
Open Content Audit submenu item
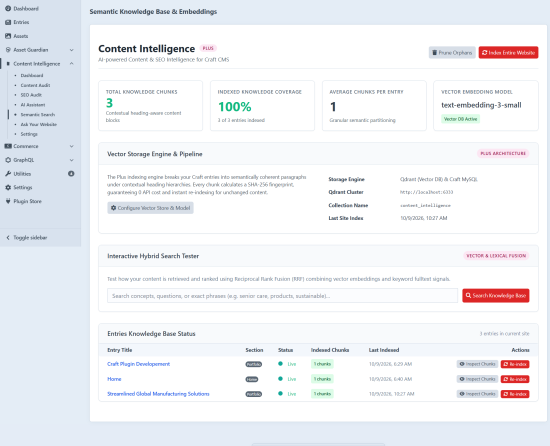click(x=35, y=85)
